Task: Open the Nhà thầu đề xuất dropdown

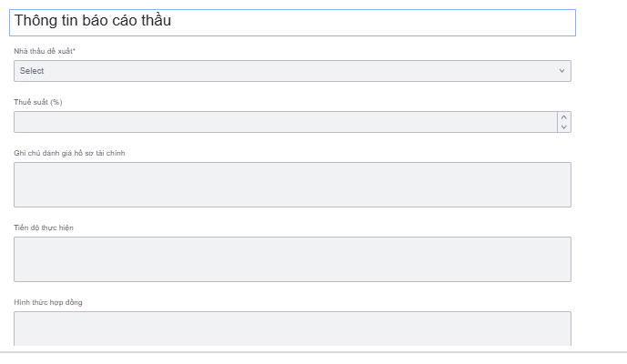Action: 292,71
